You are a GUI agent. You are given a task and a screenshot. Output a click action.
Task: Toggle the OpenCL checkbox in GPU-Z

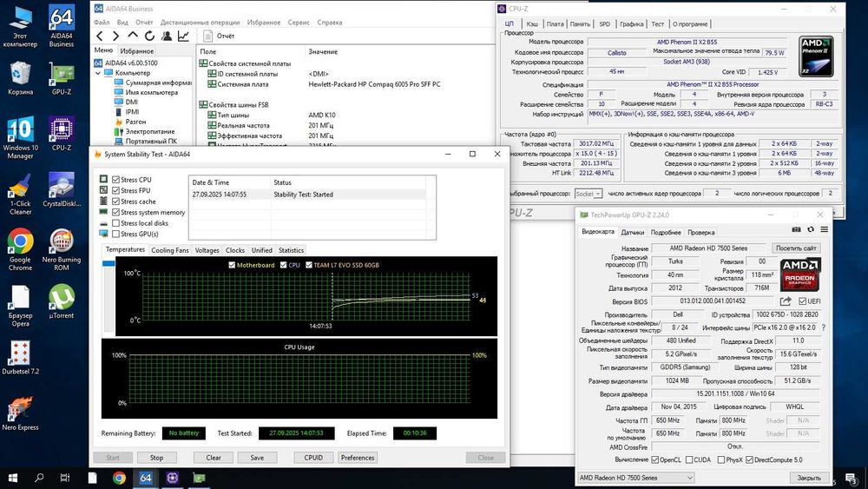[654, 460]
